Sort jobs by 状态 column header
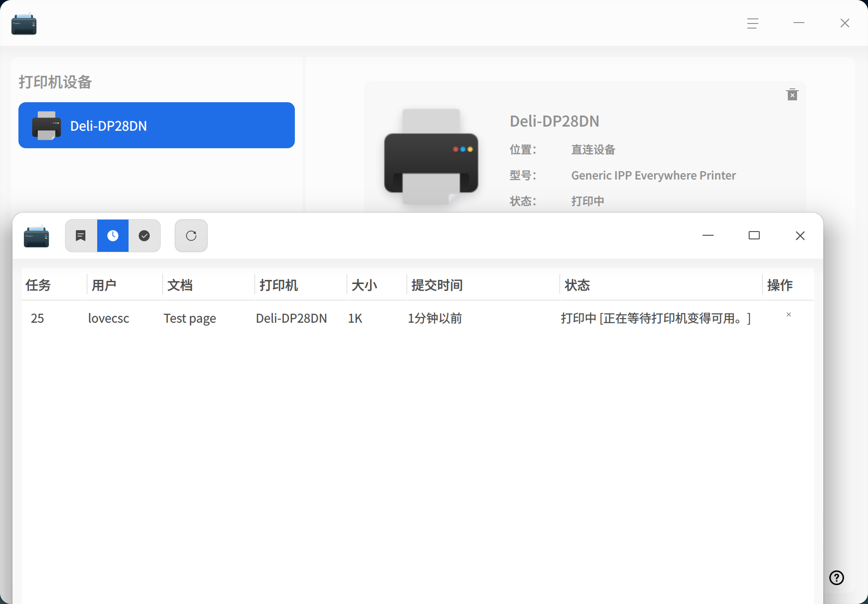 [x=577, y=285]
